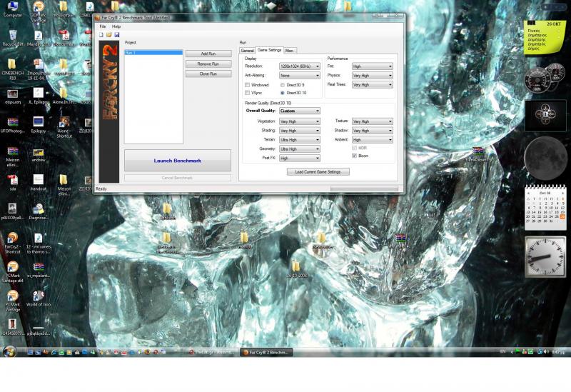Switch to the General tab

(247, 51)
